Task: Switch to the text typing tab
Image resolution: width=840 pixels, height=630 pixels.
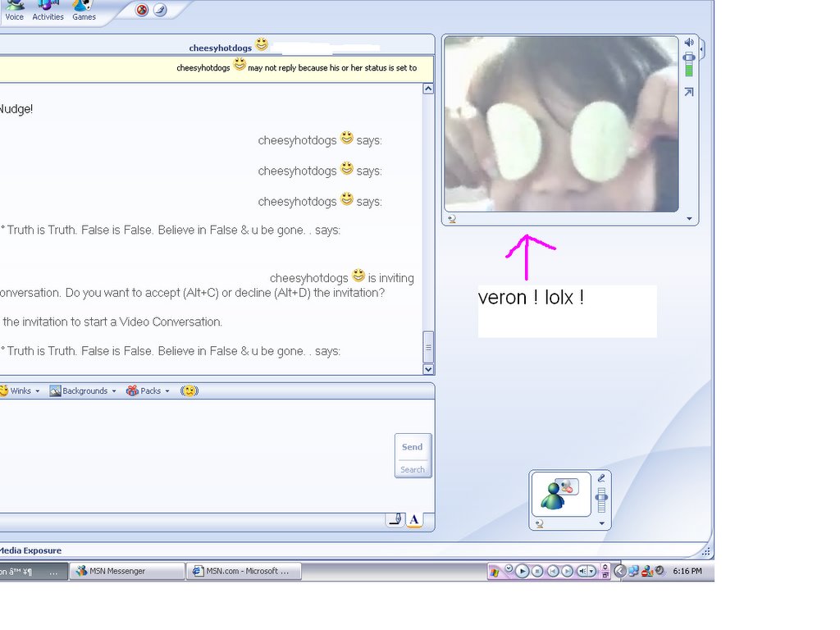Action: [414, 519]
